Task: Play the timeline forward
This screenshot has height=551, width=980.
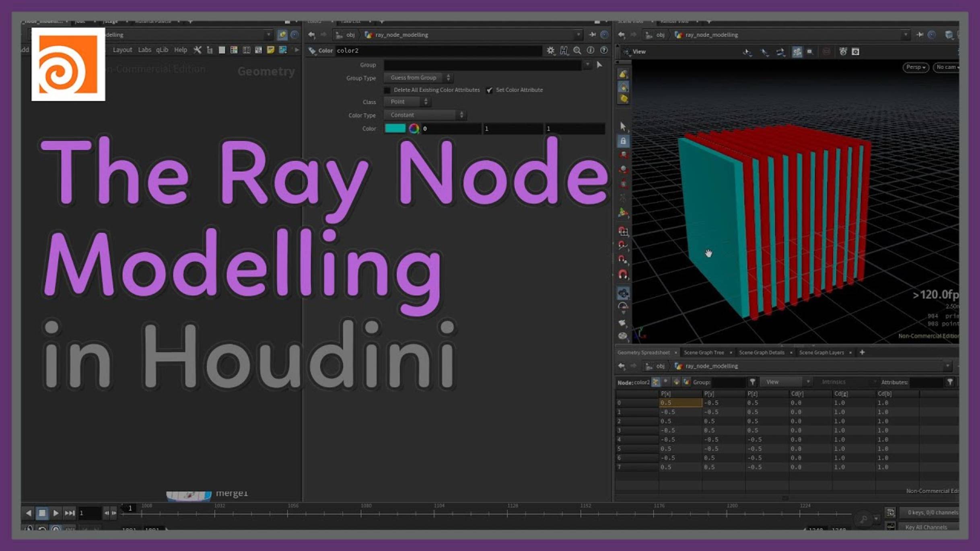Action: tap(56, 513)
